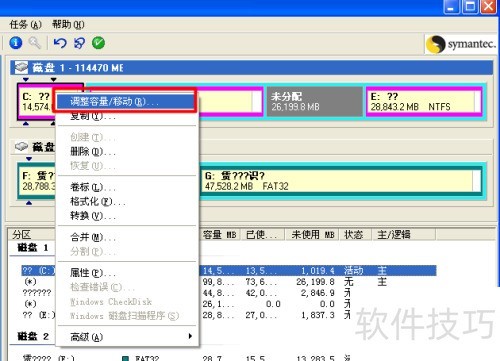Click the undo arrow toolbar icon

click(x=60, y=43)
